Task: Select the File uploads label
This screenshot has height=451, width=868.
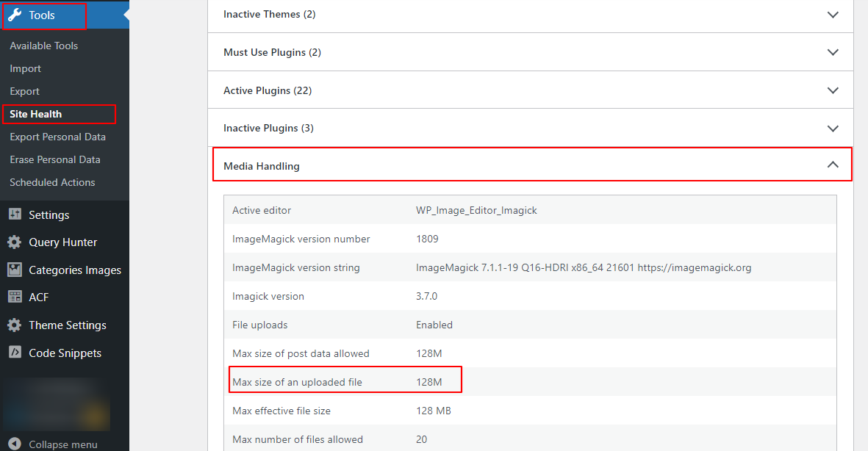Action: 259,325
